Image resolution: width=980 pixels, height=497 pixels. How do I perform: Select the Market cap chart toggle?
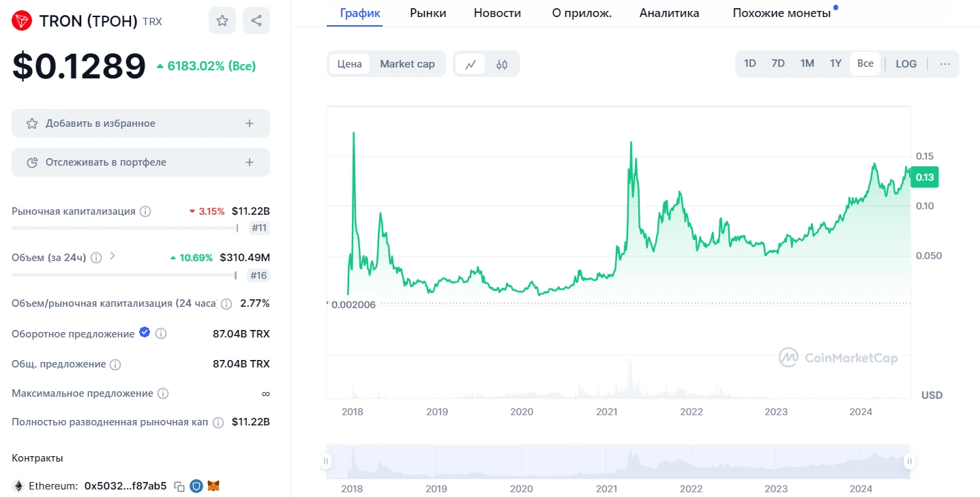coord(407,64)
